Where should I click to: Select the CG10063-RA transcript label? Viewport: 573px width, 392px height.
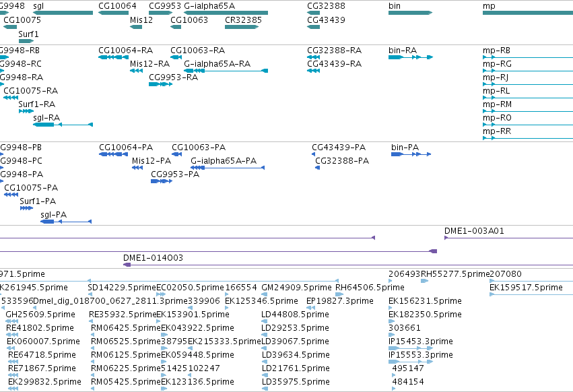click(x=198, y=50)
